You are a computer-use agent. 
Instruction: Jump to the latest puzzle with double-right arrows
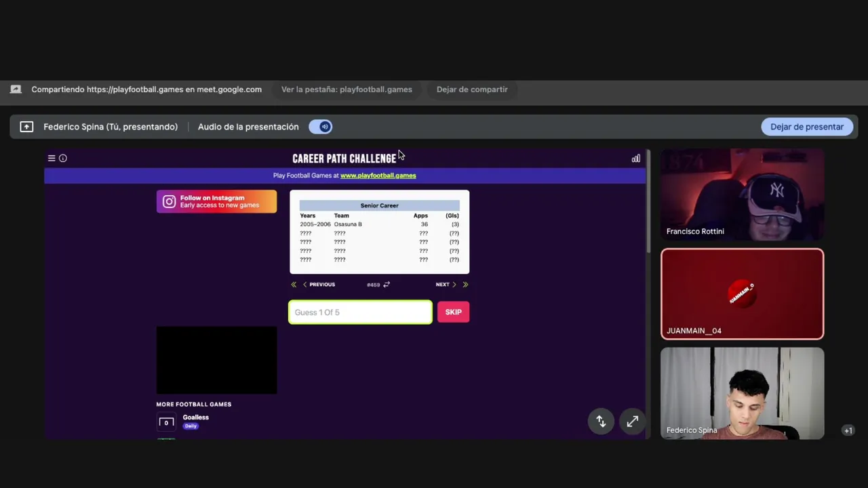(465, 285)
